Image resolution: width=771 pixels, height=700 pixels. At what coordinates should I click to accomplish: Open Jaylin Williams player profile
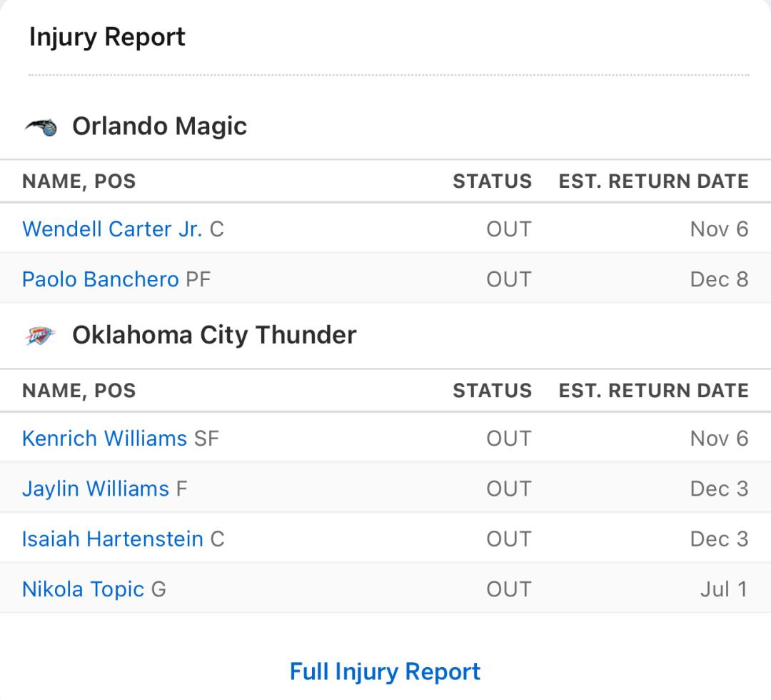96,489
